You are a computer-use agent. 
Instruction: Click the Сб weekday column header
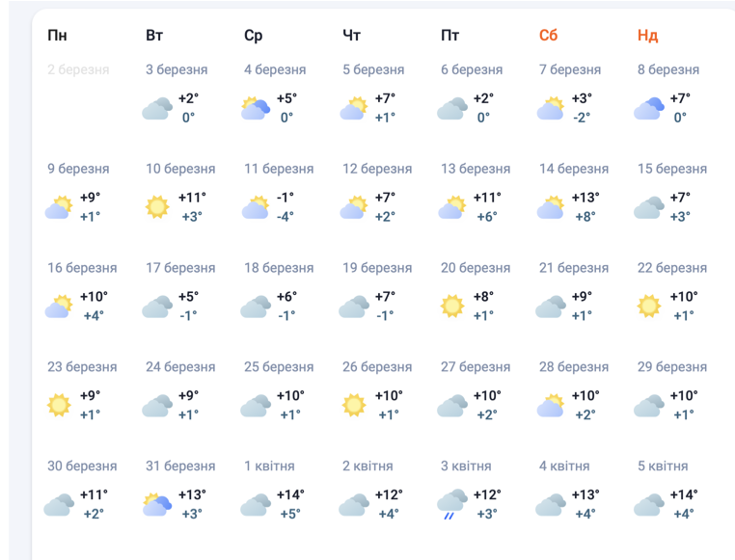[549, 36]
